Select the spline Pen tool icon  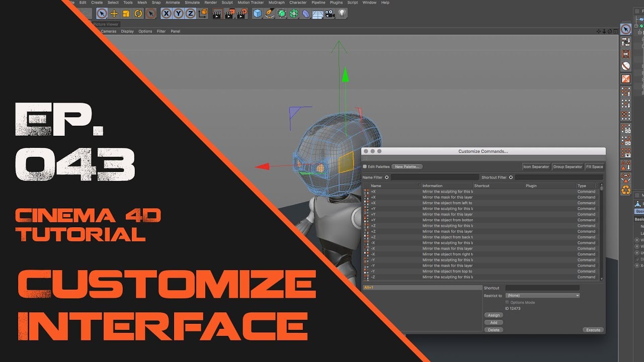coord(270,14)
